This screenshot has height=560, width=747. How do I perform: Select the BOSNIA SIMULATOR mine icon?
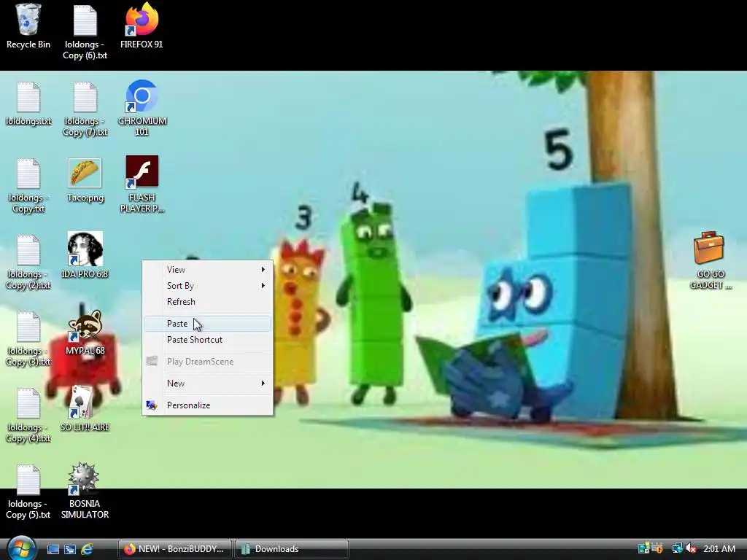coord(85,491)
